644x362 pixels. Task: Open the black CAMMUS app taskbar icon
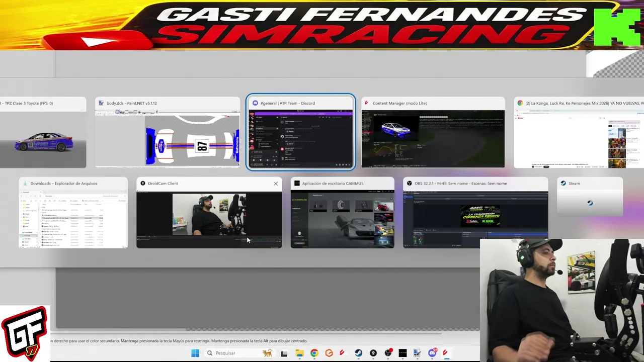403,353
